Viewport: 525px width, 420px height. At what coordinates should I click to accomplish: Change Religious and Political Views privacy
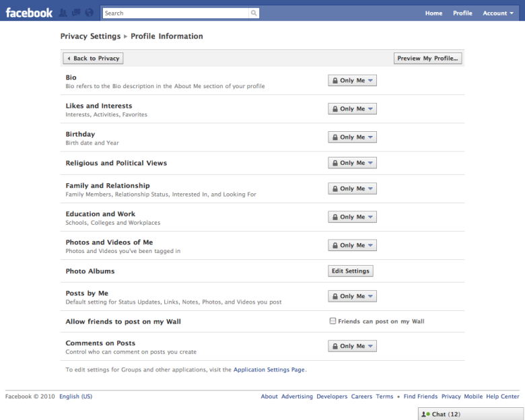click(352, 163)
